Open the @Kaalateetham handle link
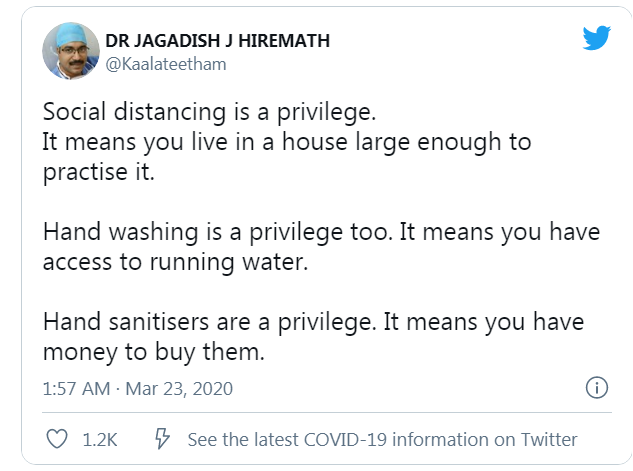633x471 pixels. (x=166, y=64)
